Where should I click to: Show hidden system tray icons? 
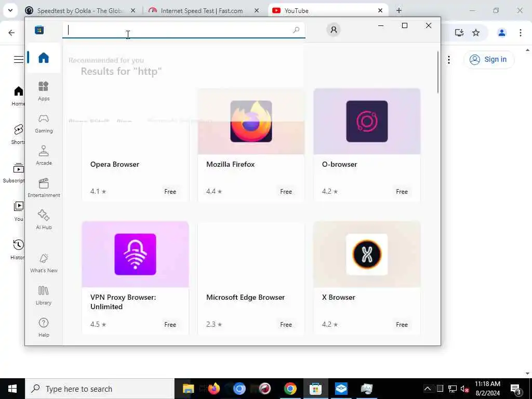[428, 389]
